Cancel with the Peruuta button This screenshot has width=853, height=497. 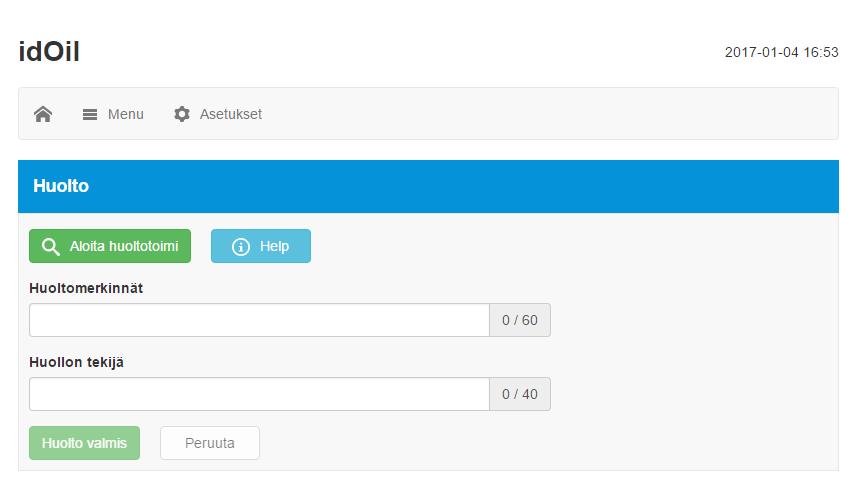point(210,443)
